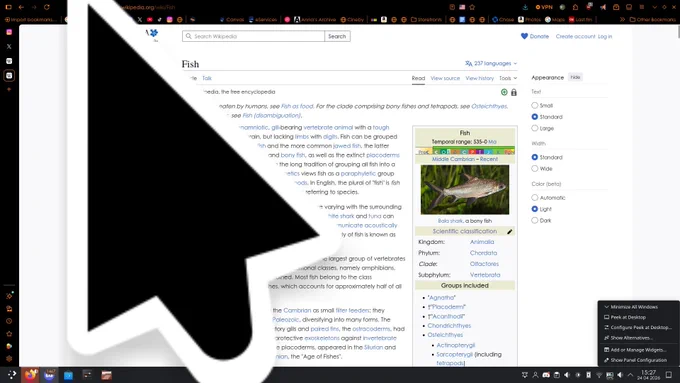The image size is (680, 383).
Task: Open the blue file manager taskbar icon
Action: [68, 375]
